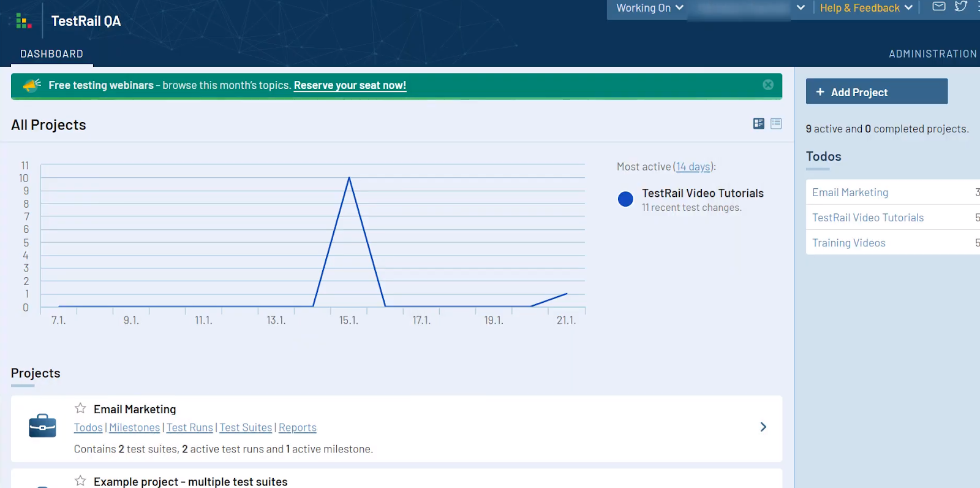Star the Email Marketing project
The width and height of the screenshot is (980, 488).
click(80, 408)
